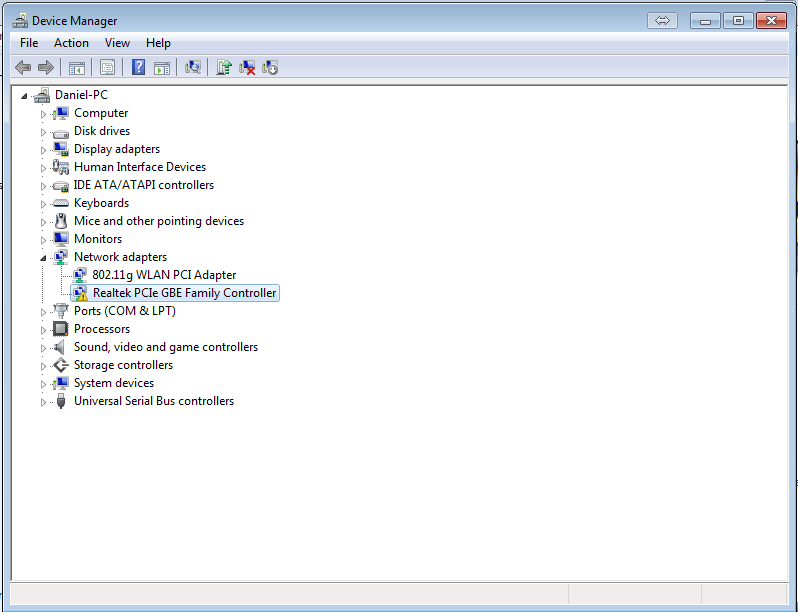Select the Computer label
Screen dimensions: 798x612
click(x=101, y=113)
